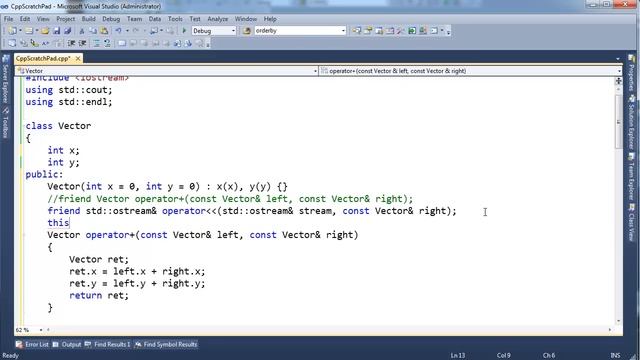
Task: Open the Analyze menu
Action: point(218,19)
